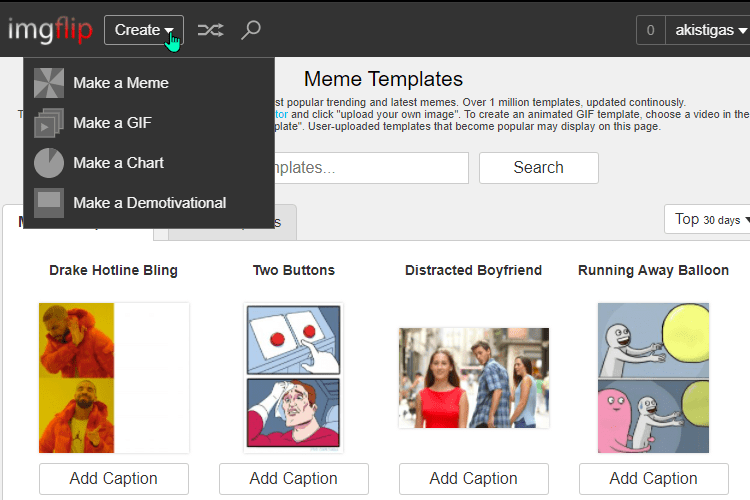This screenshot has height=500, width=750.
Task: Open the Two Buttons thumbnail
Action: tap(294, 378)
